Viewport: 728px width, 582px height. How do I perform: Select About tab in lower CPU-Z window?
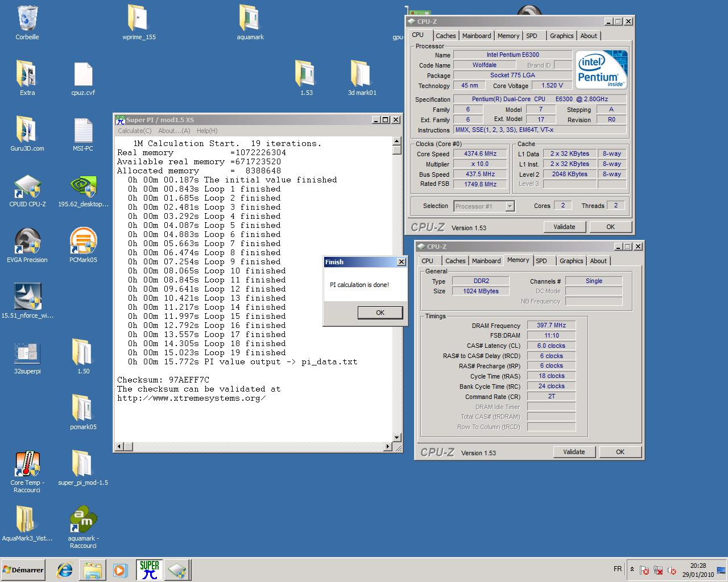[x=598, y=261]
